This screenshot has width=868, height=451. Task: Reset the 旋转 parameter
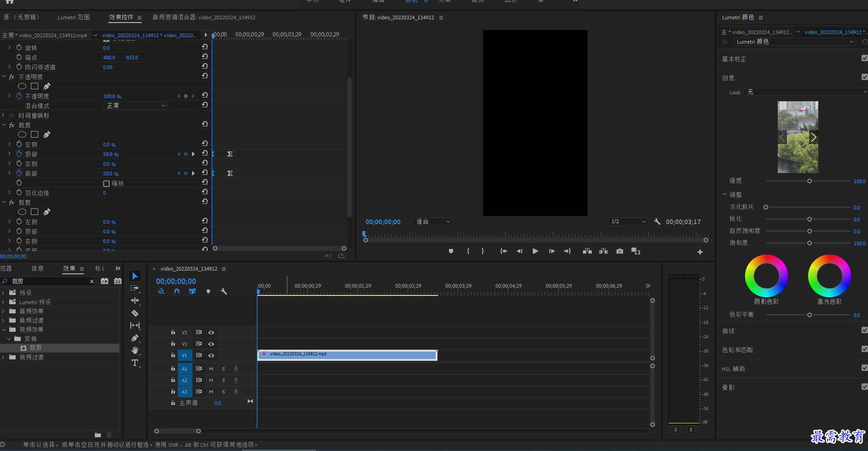[205, 47]
